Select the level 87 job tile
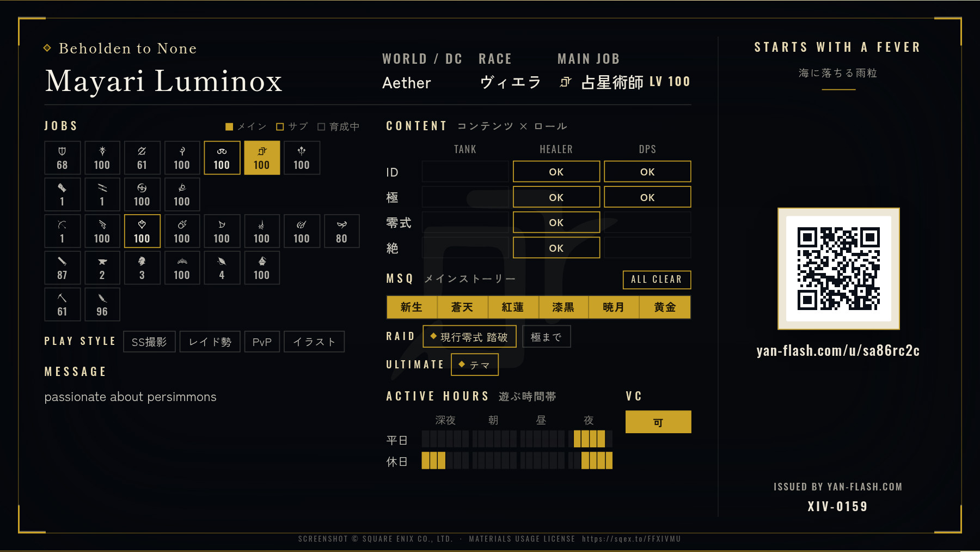Screen dimensions: 980x552 click(63, 268)
